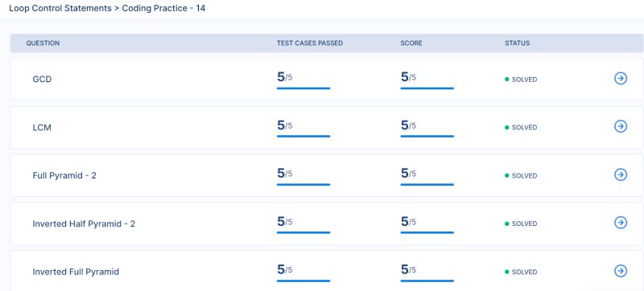Image resolution: width=644 pixels, height=291 pixels.
Task: Click arrow icon for Full Pyramid - 2
Action: (621, 174)
